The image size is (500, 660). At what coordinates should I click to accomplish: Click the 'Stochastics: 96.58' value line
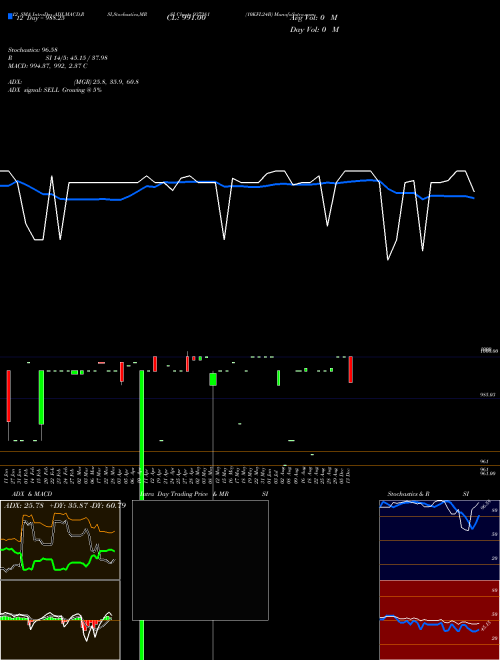pos(32,50)
